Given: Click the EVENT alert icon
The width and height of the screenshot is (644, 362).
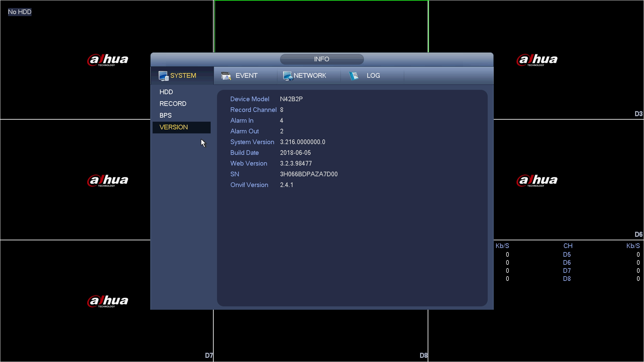Looking at the screenshot, I should click(x=226, y=76).
